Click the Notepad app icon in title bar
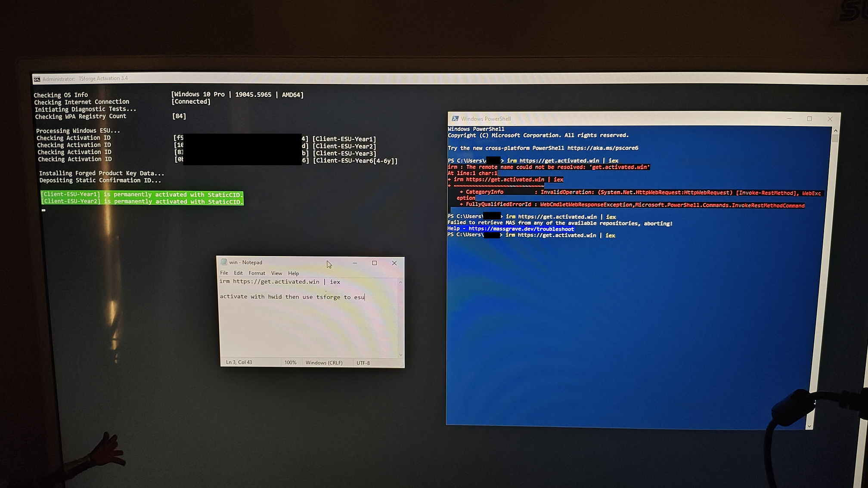 click(223, 262)
